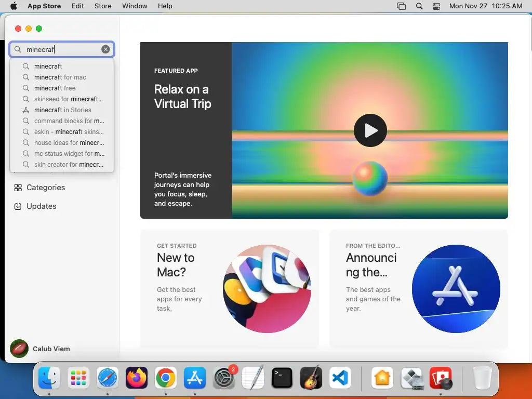Viewport: 532px width, 399px height.
Task: Open the 'New to Mac?' card
Action: (x=230, y=289)
